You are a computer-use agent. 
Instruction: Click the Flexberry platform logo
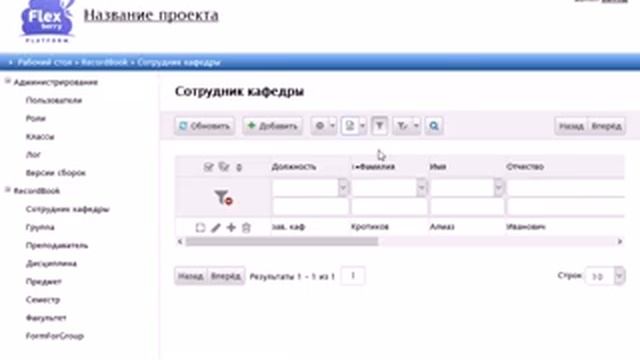(47, 20)
